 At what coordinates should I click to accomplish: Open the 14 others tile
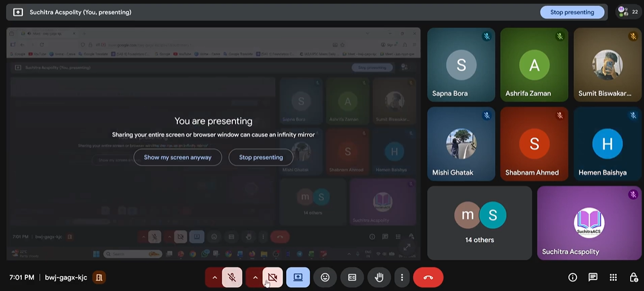[x=480, y=223]
